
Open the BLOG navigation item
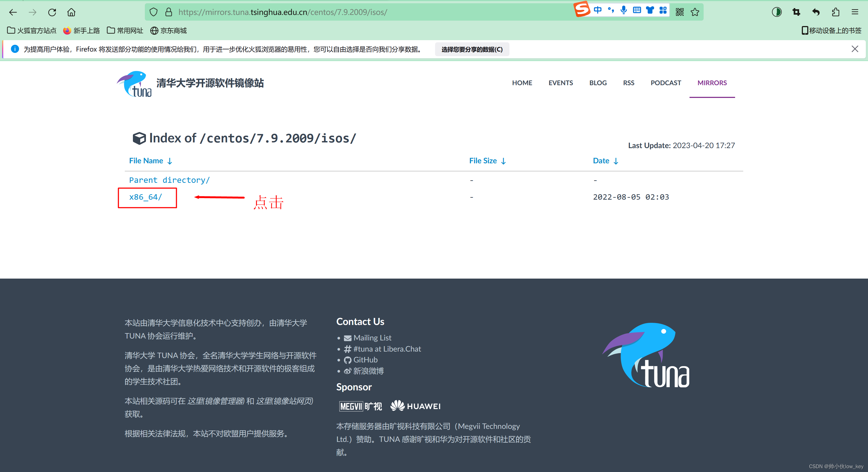point(598,83)
